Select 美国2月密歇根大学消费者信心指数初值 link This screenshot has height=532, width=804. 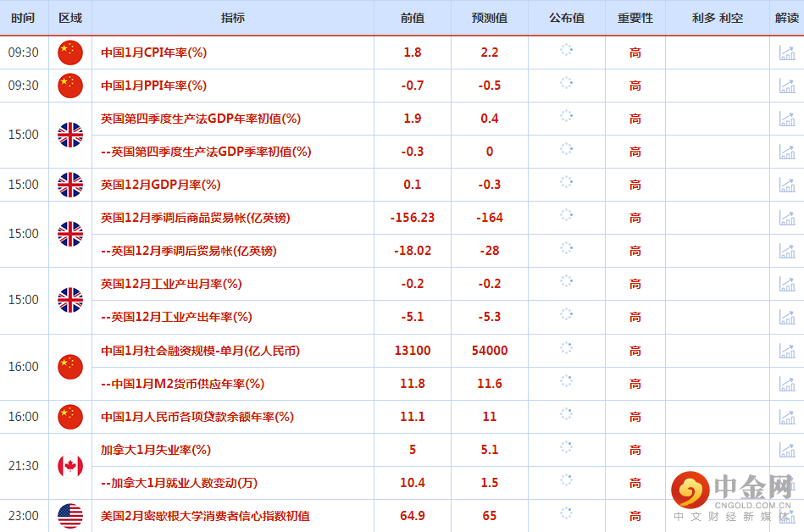point(205,515)
